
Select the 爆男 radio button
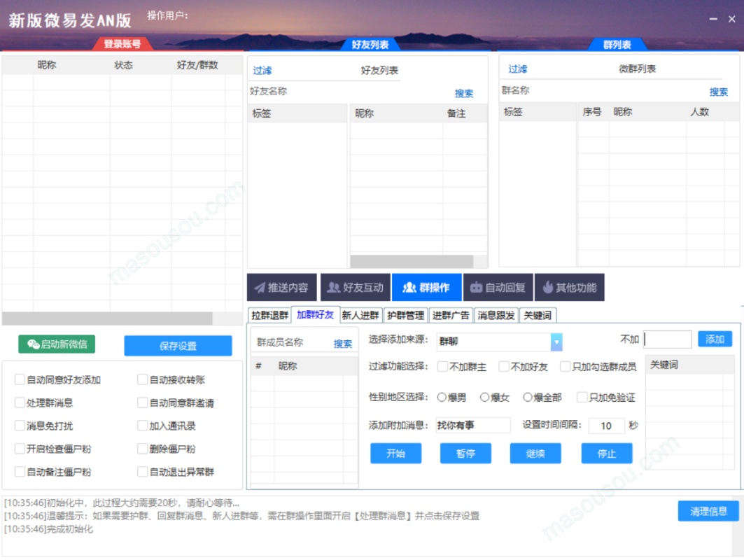point(442,397)
